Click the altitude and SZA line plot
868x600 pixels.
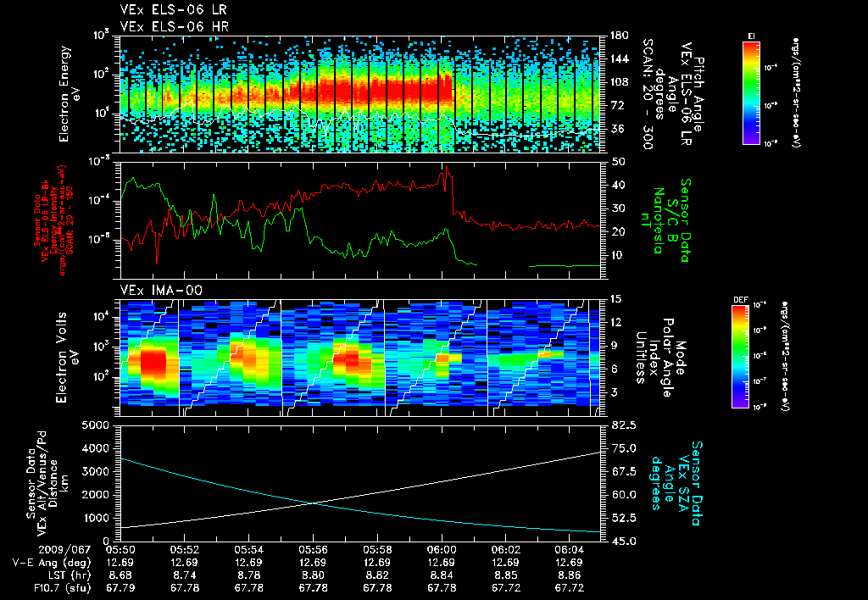359,484
